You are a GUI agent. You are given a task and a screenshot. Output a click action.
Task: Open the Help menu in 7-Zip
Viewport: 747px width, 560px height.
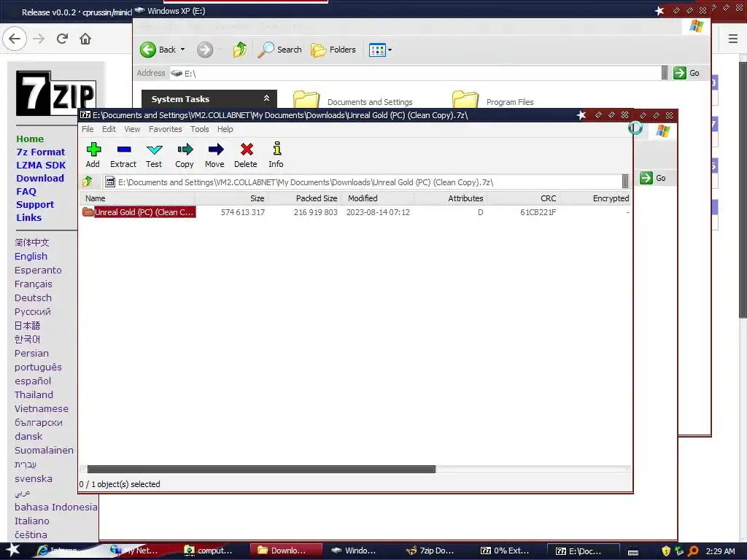click(225, 129)
